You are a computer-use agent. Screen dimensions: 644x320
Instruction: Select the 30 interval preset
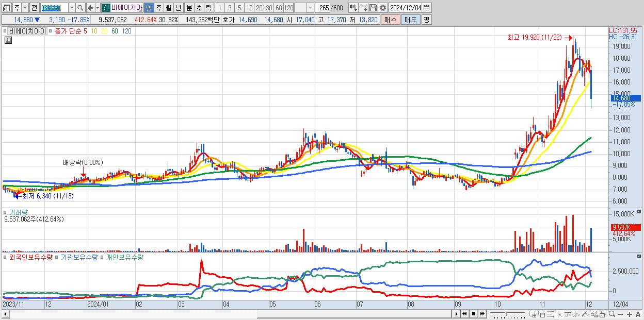[269, 8]
